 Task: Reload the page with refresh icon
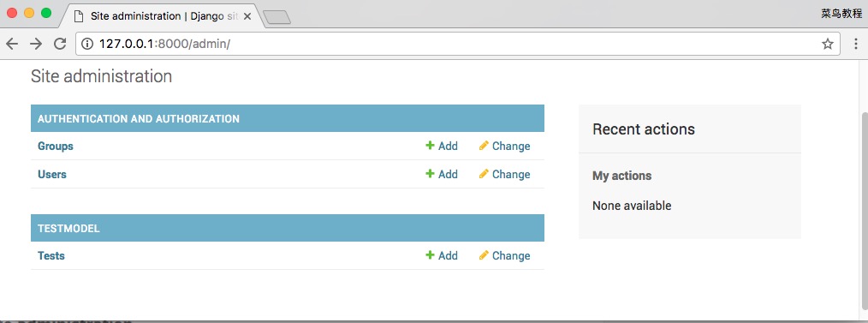[x=60, y=44]
